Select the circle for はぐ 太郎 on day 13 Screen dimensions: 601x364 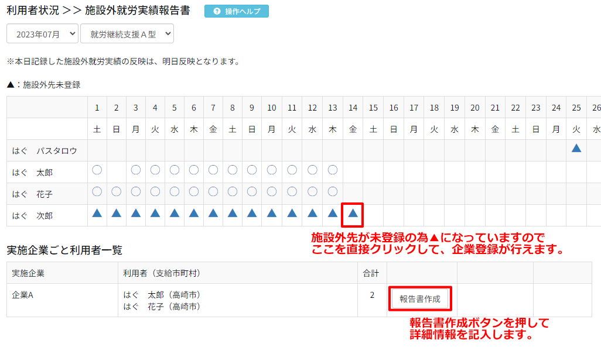pos(333,170)
